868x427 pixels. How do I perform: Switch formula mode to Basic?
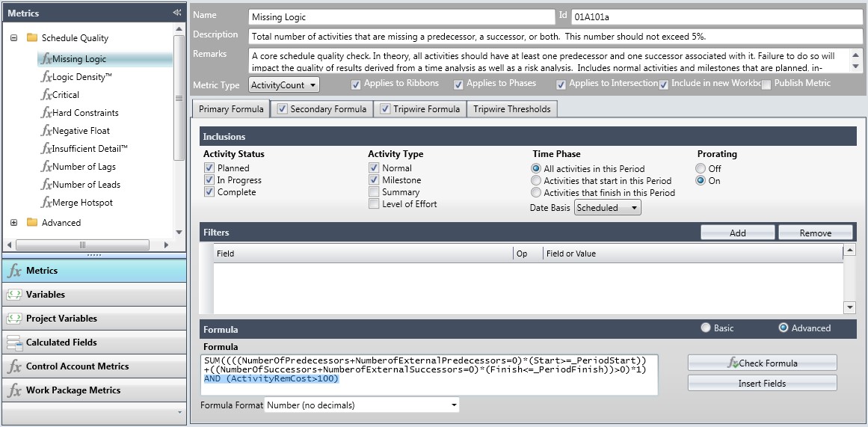(x=705, y=328)
